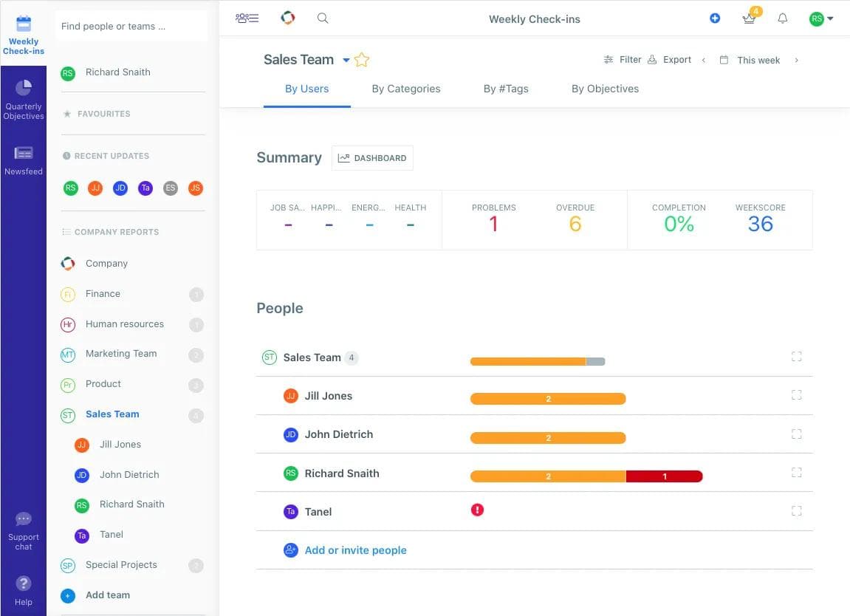Switch to the By Objectives tab
Screen dimensions: 850x616
pyautogui.click(x=605, y=89)
